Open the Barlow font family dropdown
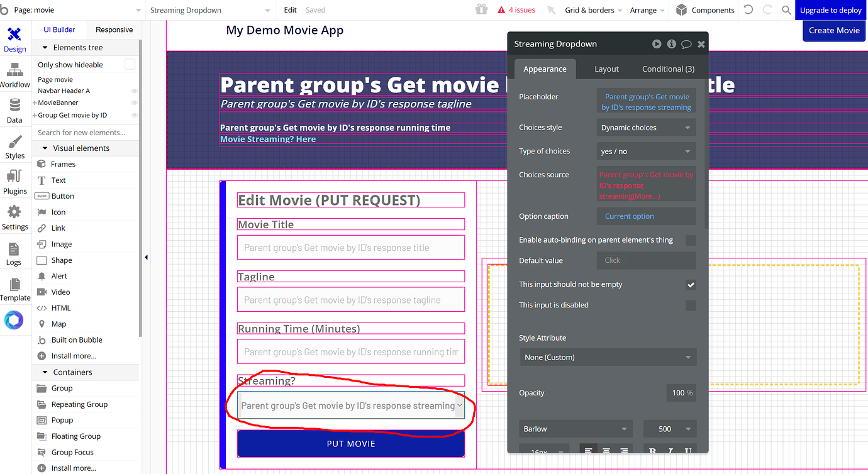 [x=574, y=428]
